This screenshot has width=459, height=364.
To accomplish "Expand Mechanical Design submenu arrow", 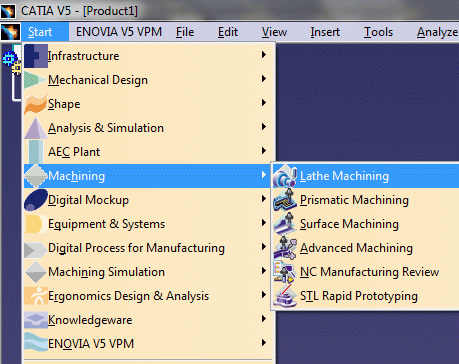I will coord(264,78).
